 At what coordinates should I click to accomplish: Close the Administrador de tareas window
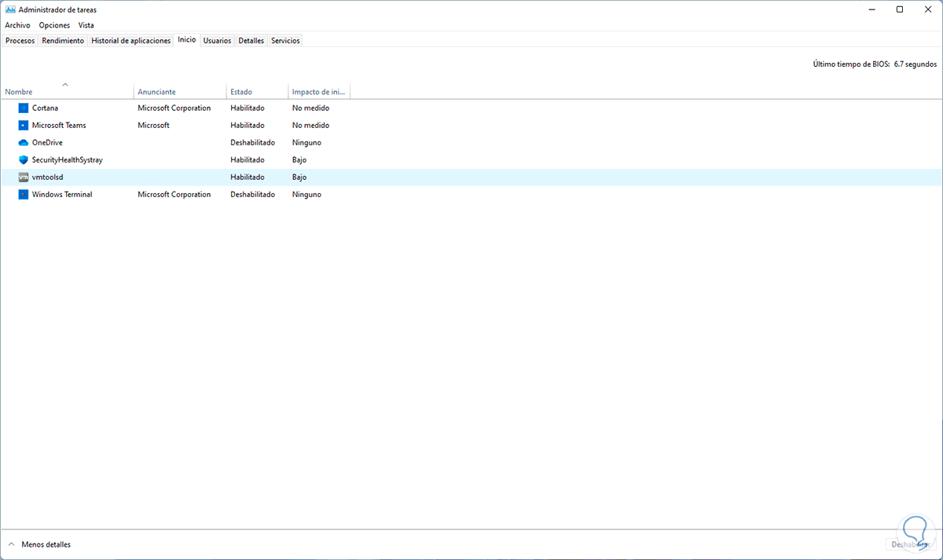pyautogui.click(x=927, y=9)
